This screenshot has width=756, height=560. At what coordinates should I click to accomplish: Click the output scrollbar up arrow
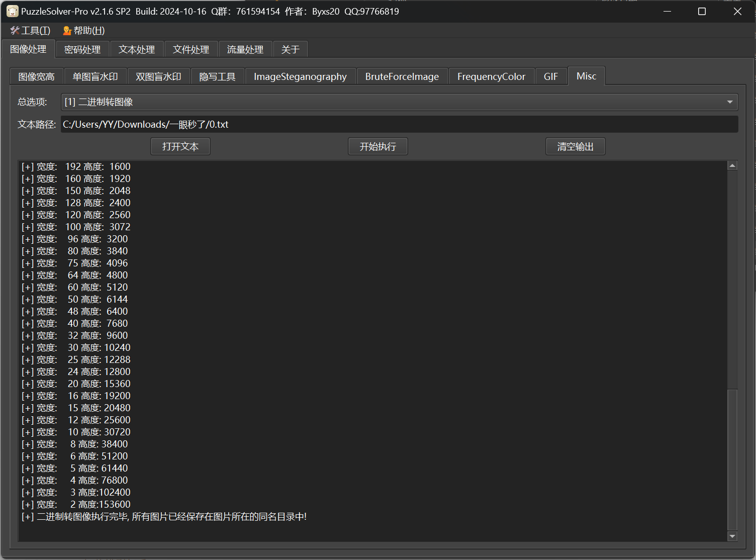pyautogui.click(x=732, y=165)
